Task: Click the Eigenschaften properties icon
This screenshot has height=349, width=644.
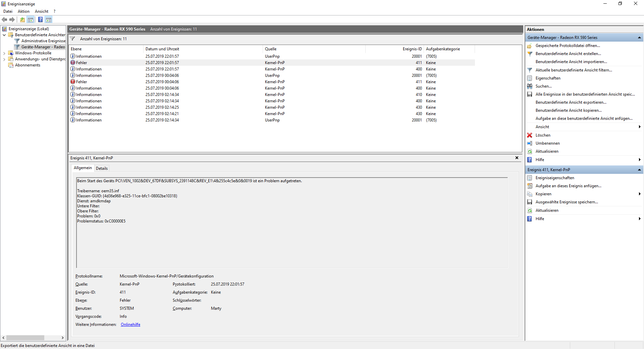Action: (530, 78)
